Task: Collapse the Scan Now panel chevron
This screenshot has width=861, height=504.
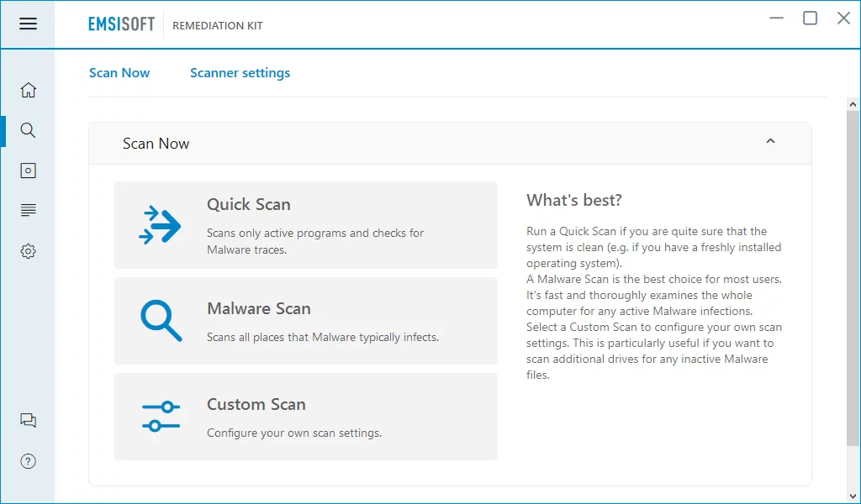Action: click(x=770, y=142)
